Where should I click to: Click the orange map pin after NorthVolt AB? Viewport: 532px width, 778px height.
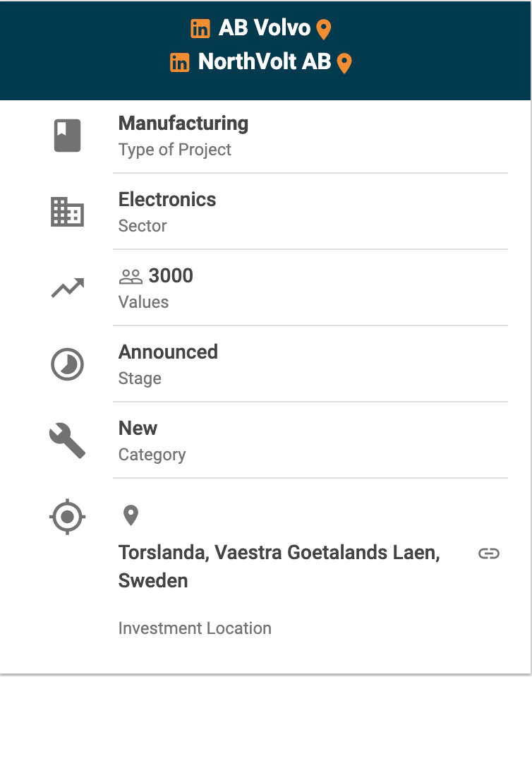point(344,64)
